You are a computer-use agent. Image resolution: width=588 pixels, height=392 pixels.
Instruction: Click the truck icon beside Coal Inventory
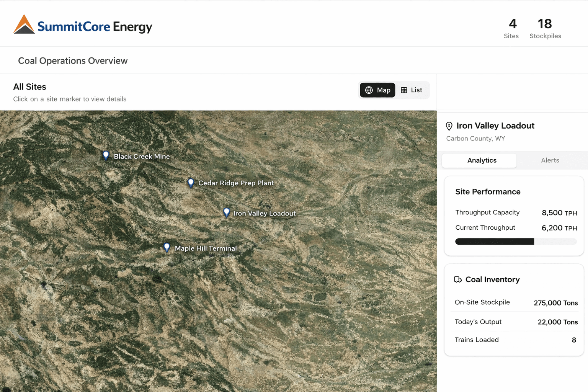coord(458,279)
